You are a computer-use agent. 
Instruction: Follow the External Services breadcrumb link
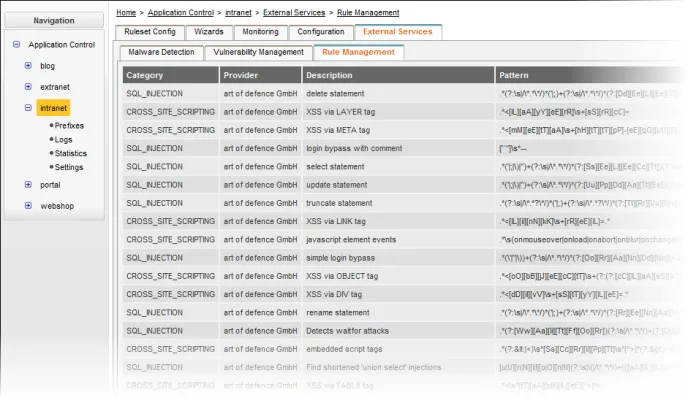[x=294, y=13]
